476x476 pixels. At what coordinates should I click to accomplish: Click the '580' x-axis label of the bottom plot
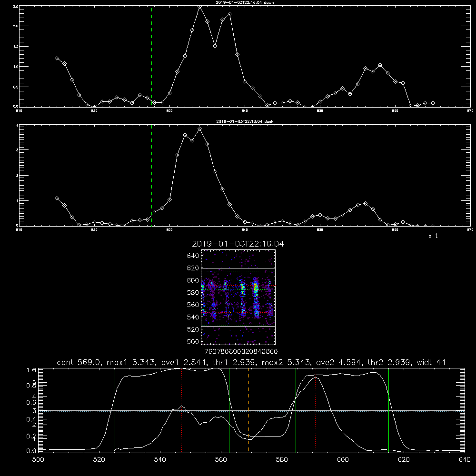pyautogui.click(x=282, y=460)
